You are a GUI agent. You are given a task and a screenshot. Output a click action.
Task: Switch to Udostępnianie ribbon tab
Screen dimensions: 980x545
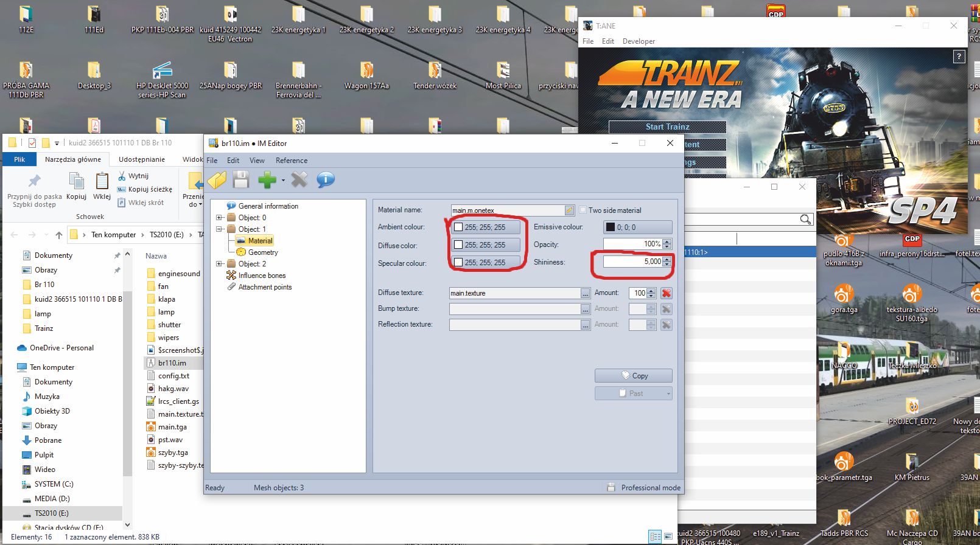pyautogui.click(x=141, y=159)
